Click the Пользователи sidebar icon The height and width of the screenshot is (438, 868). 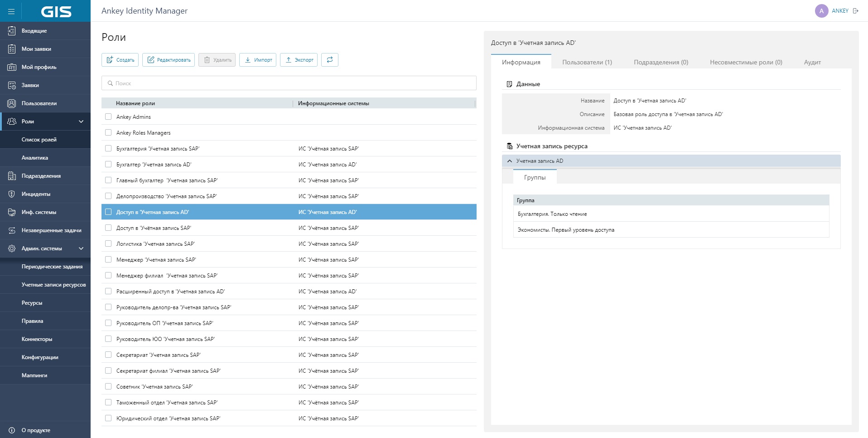click(x=12, y=103)
